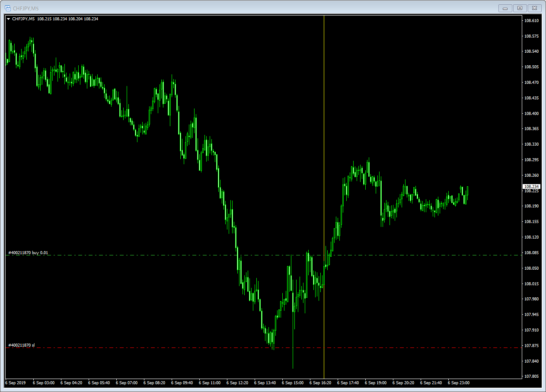Click price scale value 108.190
This screenshot has width=546, height=392.
531,206
